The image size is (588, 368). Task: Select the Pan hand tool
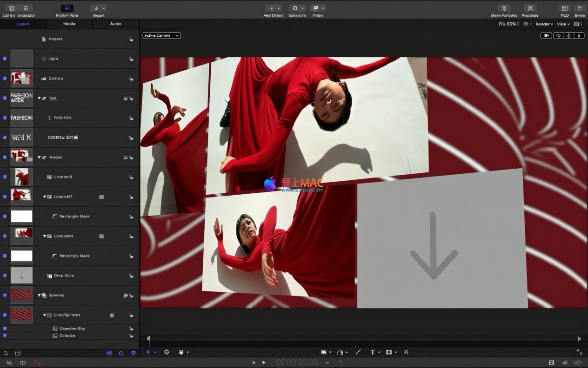click(181, 352)
